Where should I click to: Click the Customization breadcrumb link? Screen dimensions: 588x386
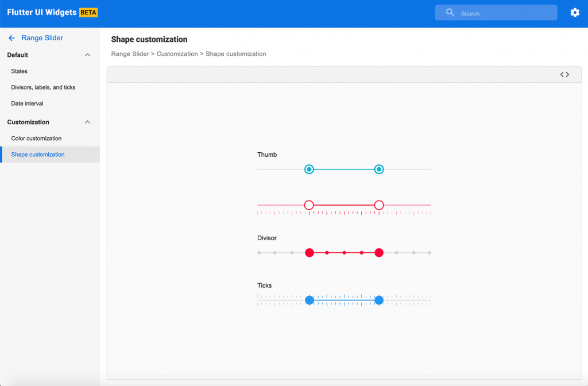click(x=177, y=53)
